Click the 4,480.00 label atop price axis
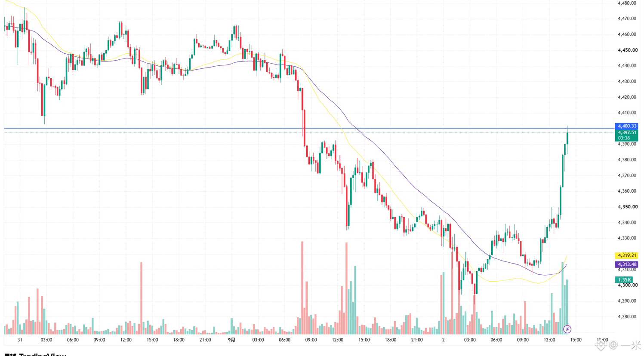Image resolution: width=644 pixels, height=356 pixels. (627, 3)
